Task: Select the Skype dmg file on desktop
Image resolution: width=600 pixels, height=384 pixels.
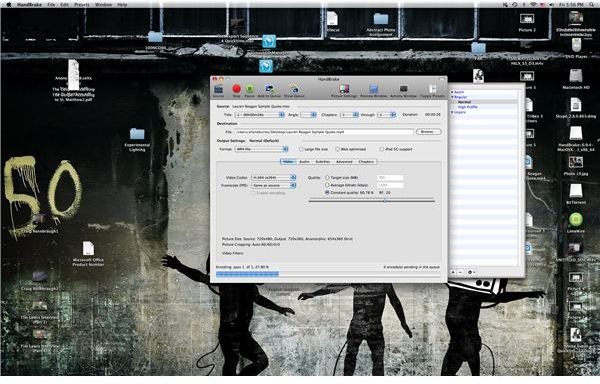Action: point(576,104)
